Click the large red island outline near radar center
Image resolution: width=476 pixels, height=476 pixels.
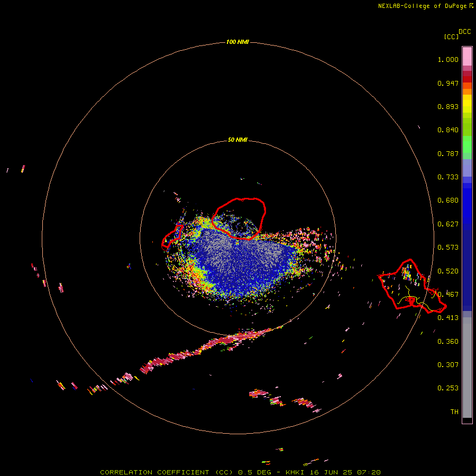[239, 218]
